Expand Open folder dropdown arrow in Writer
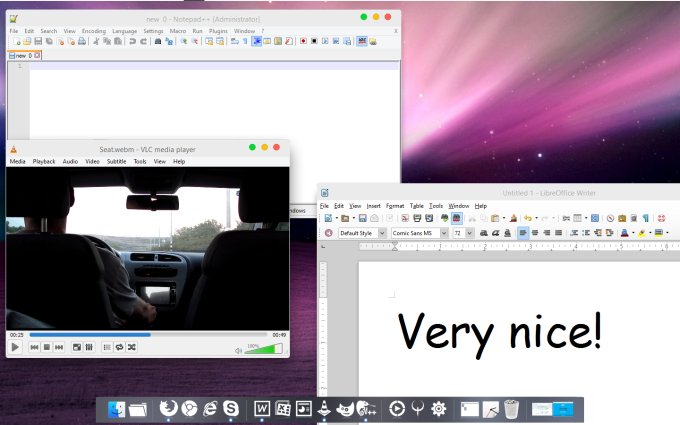680x425 pixels. coord(354,218)
